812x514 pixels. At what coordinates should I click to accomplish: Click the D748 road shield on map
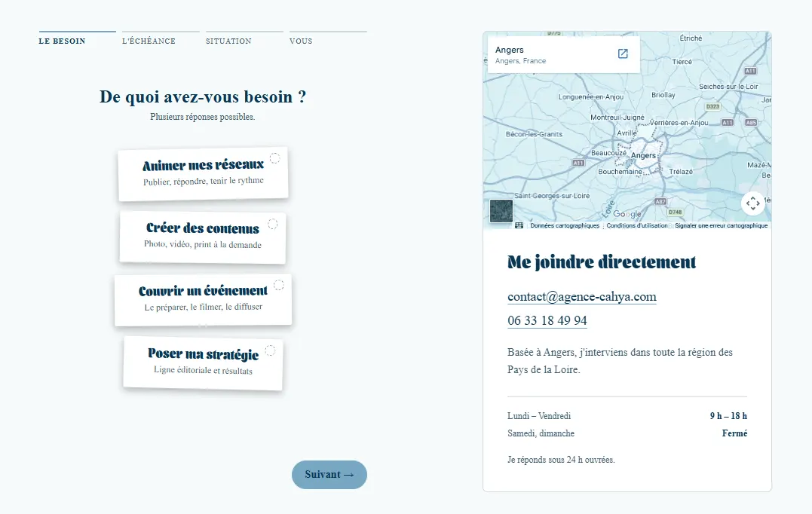click(x=676, y=213)
